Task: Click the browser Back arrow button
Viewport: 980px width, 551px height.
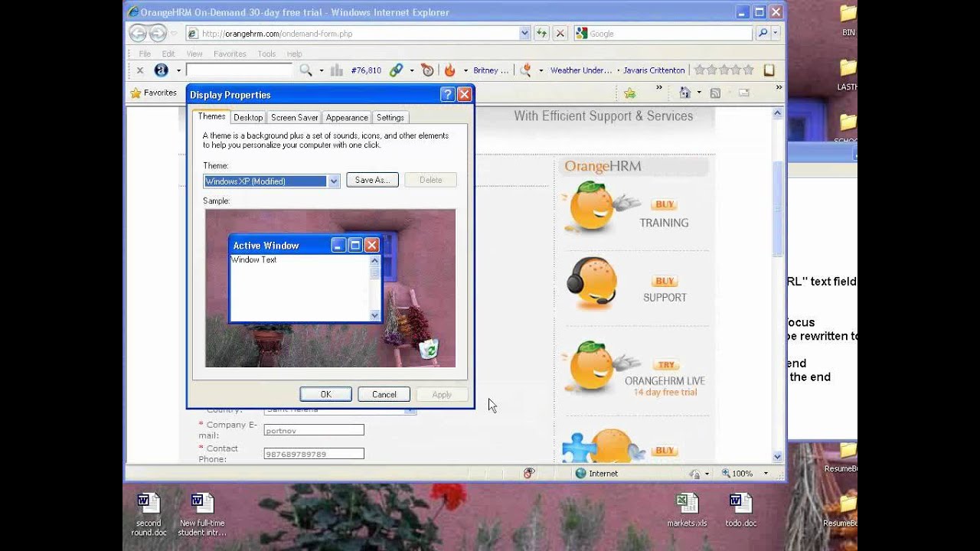Action: click(138, 33)
